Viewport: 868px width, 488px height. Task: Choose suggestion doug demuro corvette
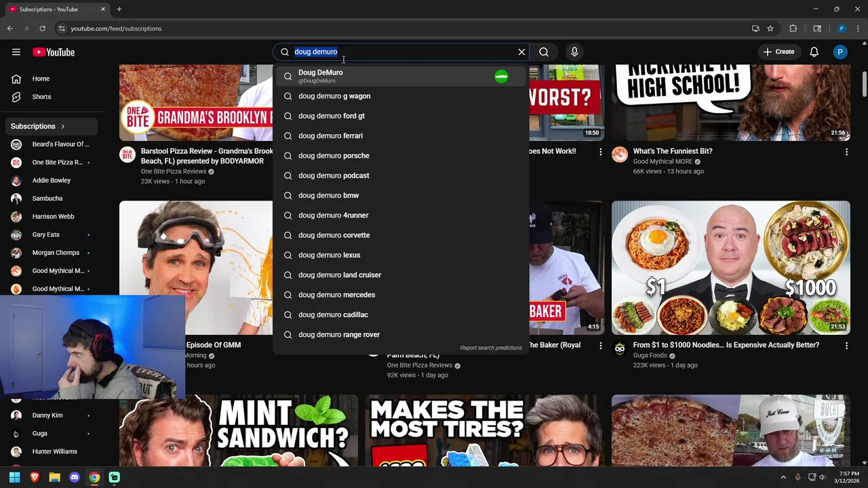(x=400, y=235)
